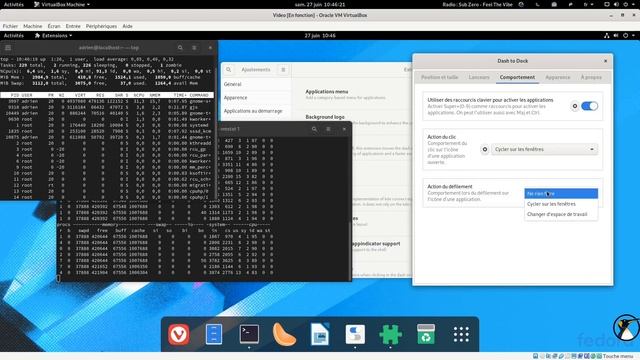Open the green Extensions puzzle dock icon
This screenshot has height=360, width=640.
391,334
